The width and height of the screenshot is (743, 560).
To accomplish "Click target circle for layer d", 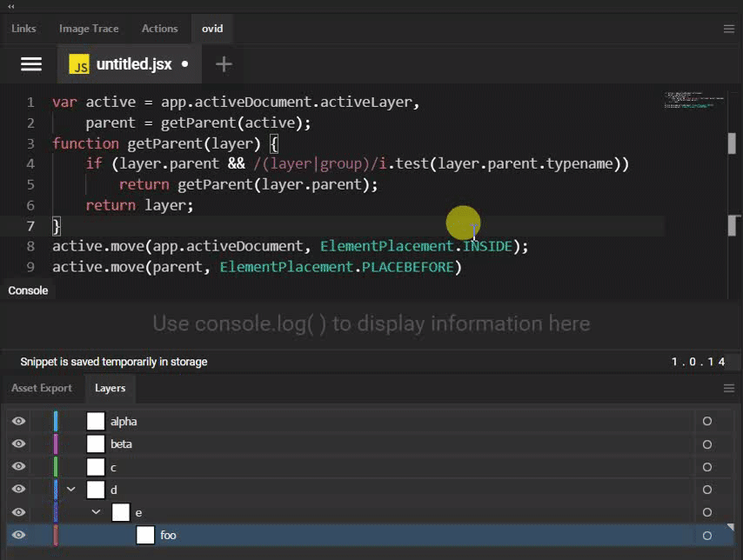I will [707, 490].
